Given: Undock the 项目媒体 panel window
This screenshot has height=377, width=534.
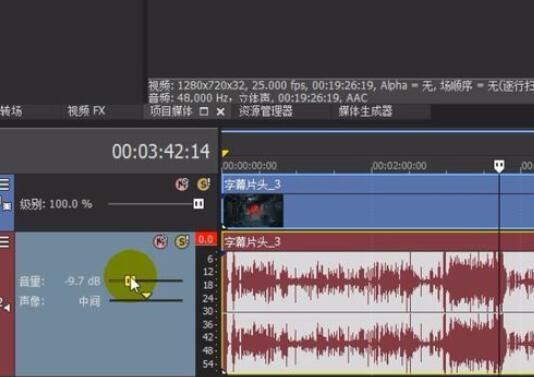Looking at the screenshot, I should pos(204,111).
